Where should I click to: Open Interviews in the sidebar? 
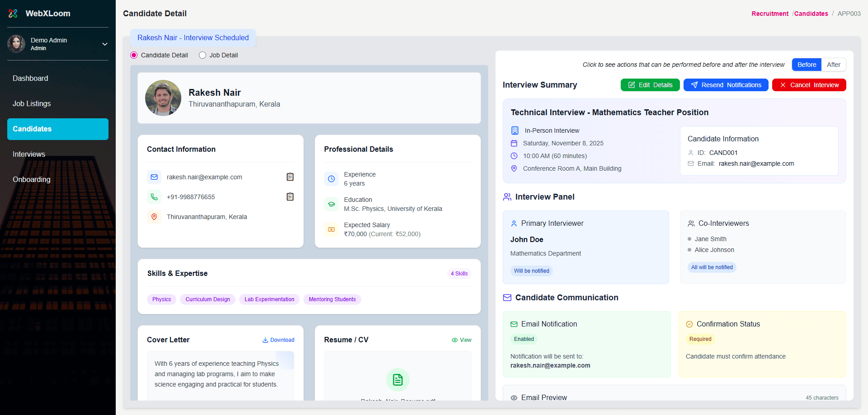[x=29, y=154]
